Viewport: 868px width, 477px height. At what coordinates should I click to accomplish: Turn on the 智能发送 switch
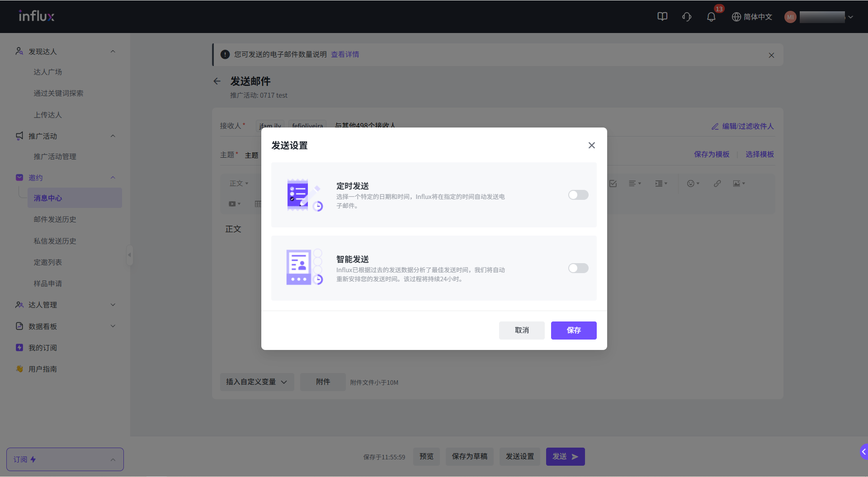pos(578,268)
